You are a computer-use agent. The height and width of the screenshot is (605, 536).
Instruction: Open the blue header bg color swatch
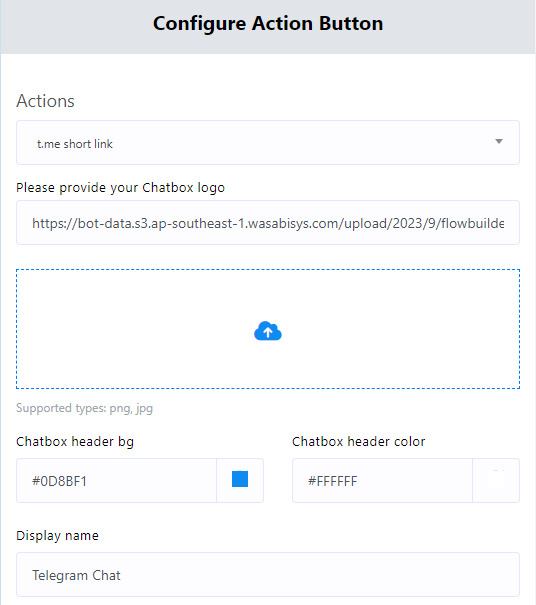[240, 479]
